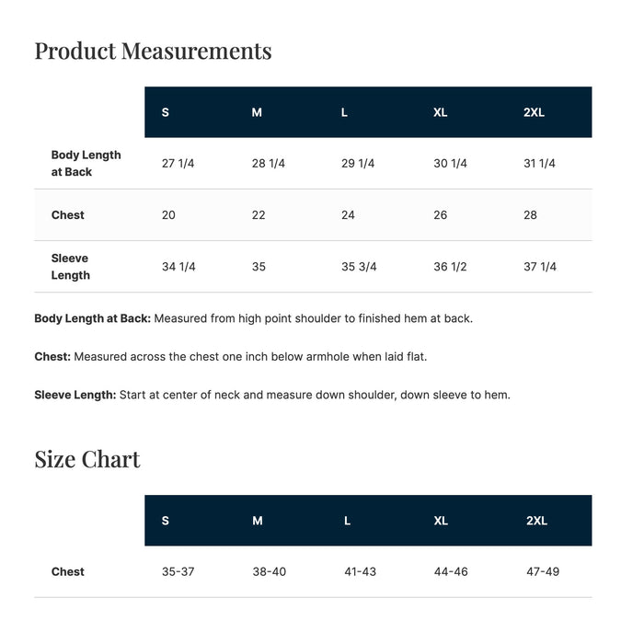Click the 35-37 chest size range

pos(178,571)
